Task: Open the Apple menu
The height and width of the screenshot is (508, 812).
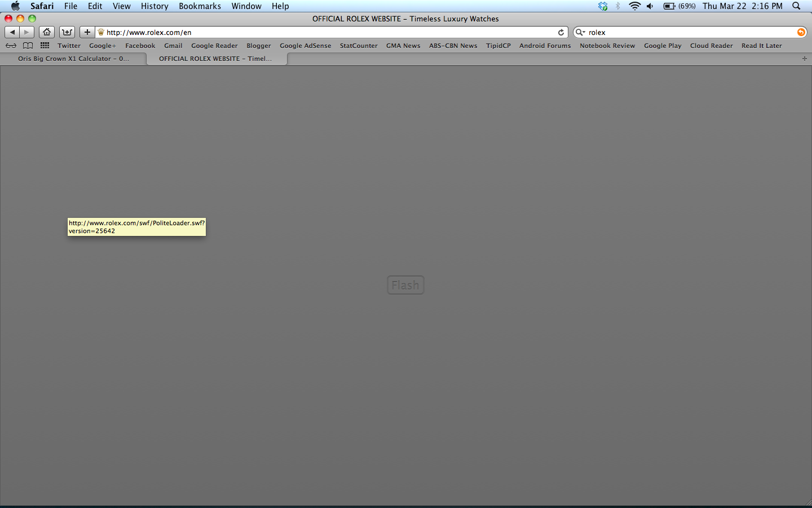Action: click(15, 6)
